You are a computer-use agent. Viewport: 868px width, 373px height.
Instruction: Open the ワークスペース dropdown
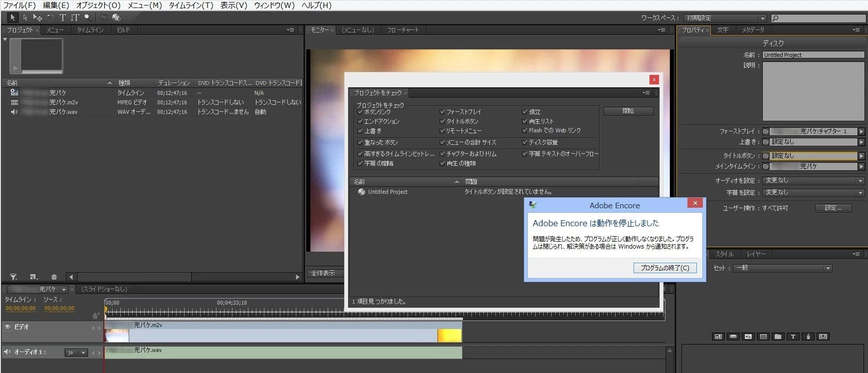[x=725, y=18]
